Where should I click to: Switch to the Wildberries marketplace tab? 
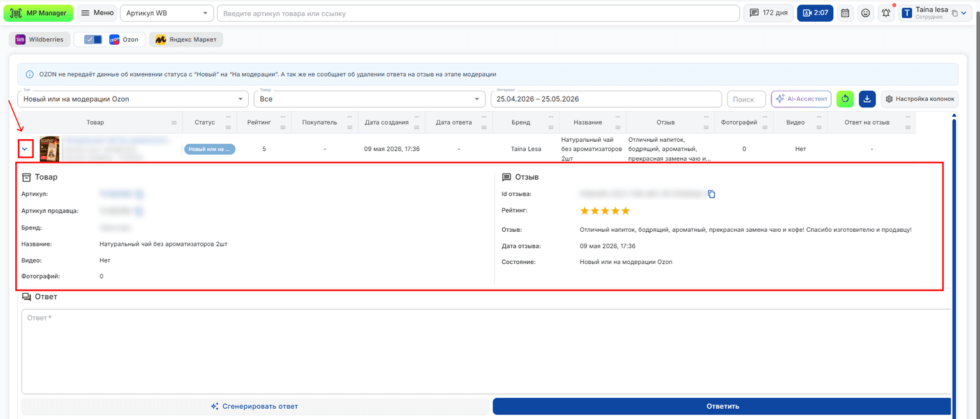coord(40,40)
